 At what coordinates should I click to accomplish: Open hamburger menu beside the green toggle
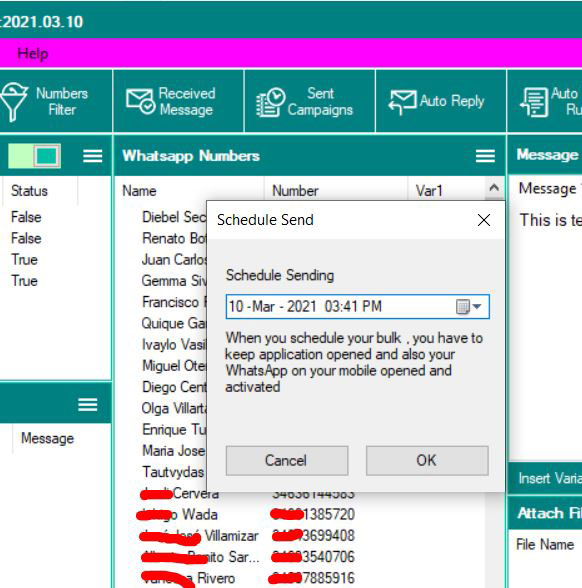click(x=93, y=156)
